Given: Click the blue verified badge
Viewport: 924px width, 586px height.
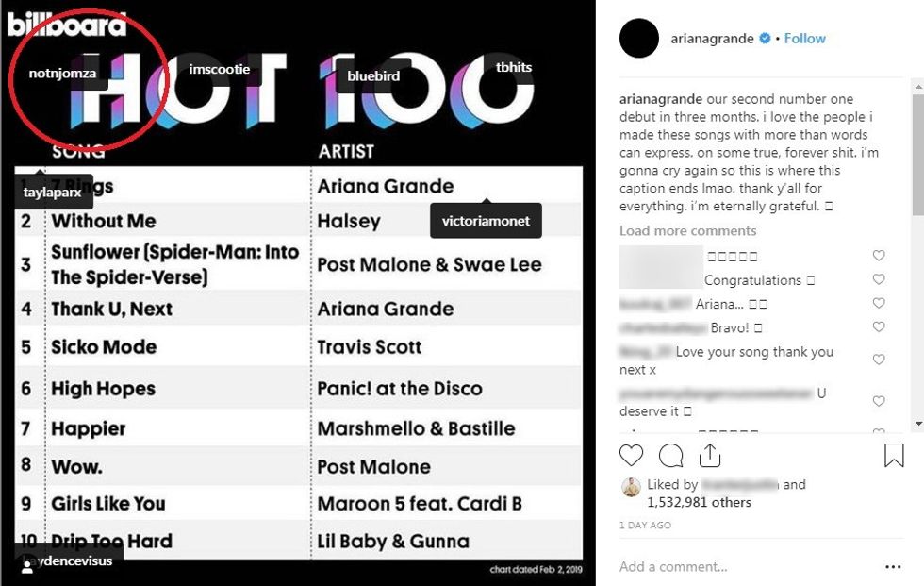Looking at the screenshot, I should 766,39.
